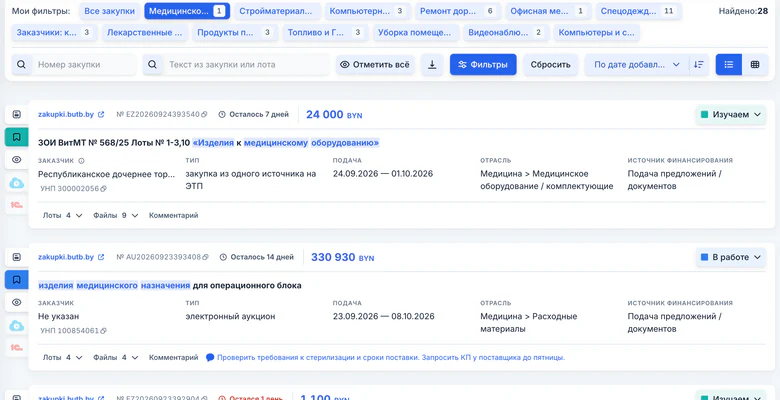Open the По дате добавл... sort dropdown

point(637,65)
